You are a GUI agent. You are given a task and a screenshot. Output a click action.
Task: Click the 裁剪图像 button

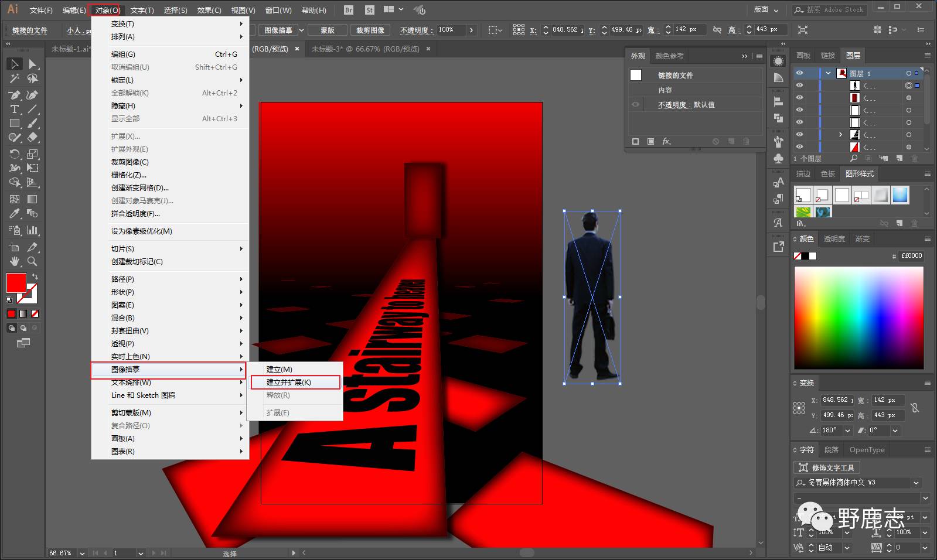(x=370, y=30)
